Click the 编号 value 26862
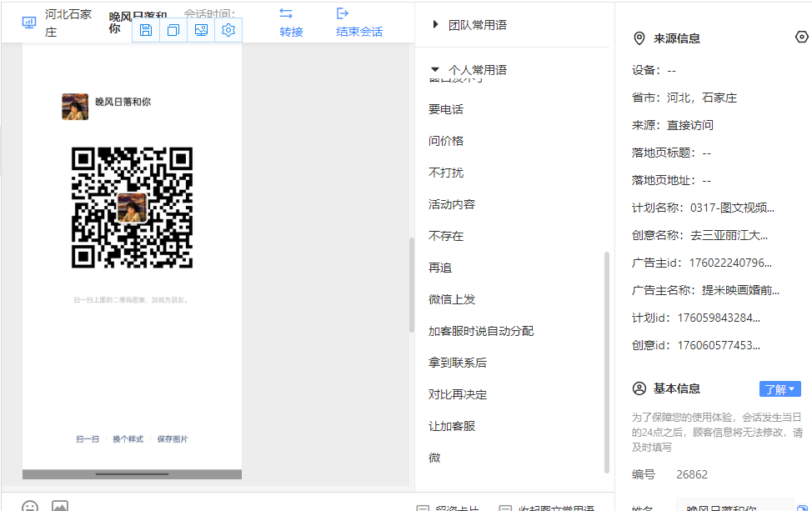 (692, 474)
